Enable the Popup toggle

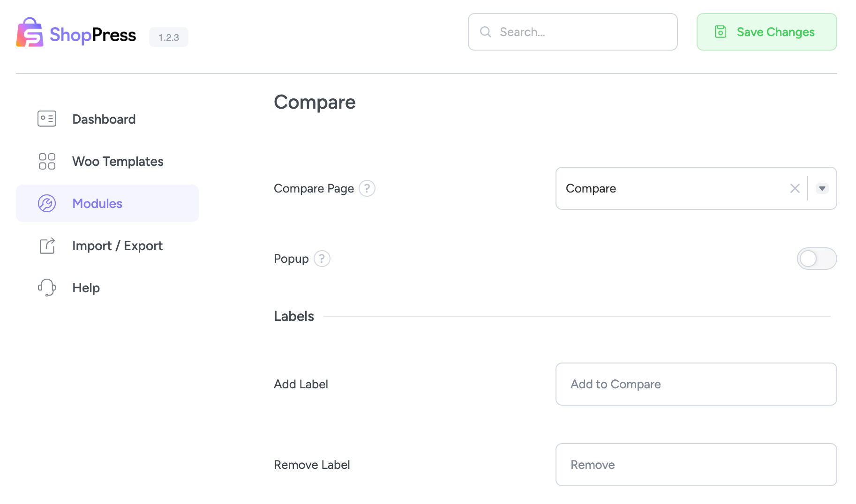click(817, 259)
